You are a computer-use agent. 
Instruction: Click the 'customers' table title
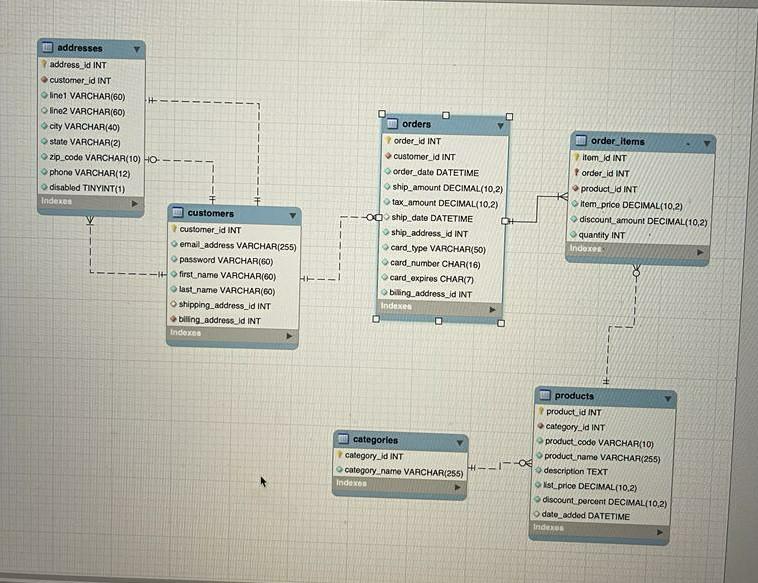(211, 213)
